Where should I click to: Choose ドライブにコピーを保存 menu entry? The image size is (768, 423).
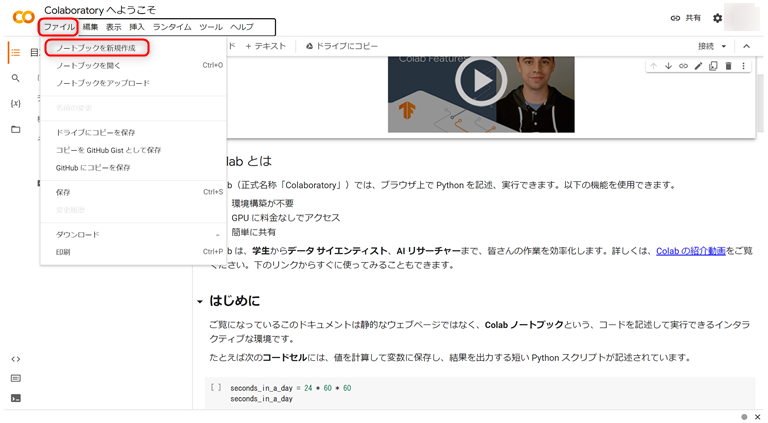pos(95,132)
